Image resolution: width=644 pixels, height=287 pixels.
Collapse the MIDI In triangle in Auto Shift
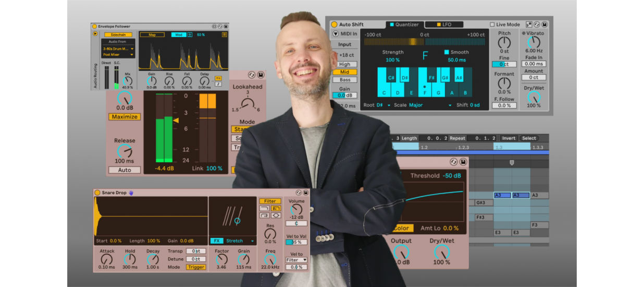click(335, 34)
